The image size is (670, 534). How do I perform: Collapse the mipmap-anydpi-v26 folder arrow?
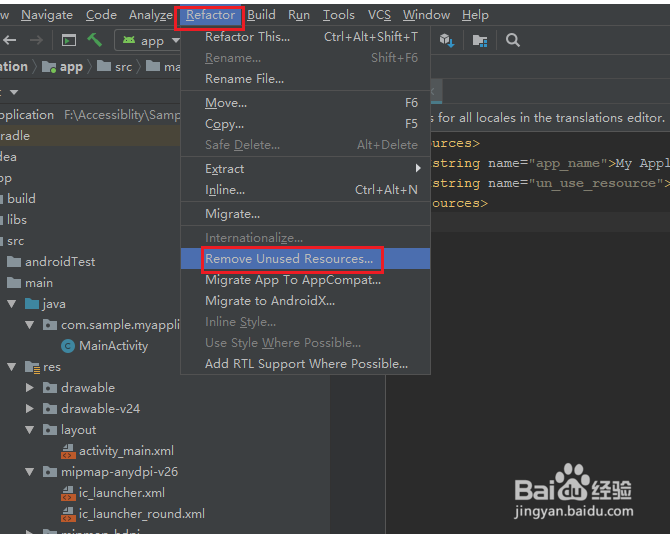click(x=29, y=472)
